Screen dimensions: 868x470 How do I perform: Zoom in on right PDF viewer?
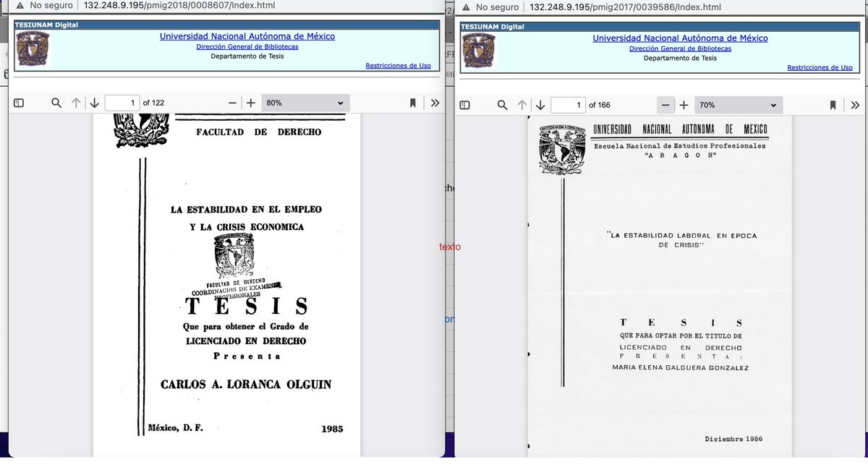(x=684, y=105)
